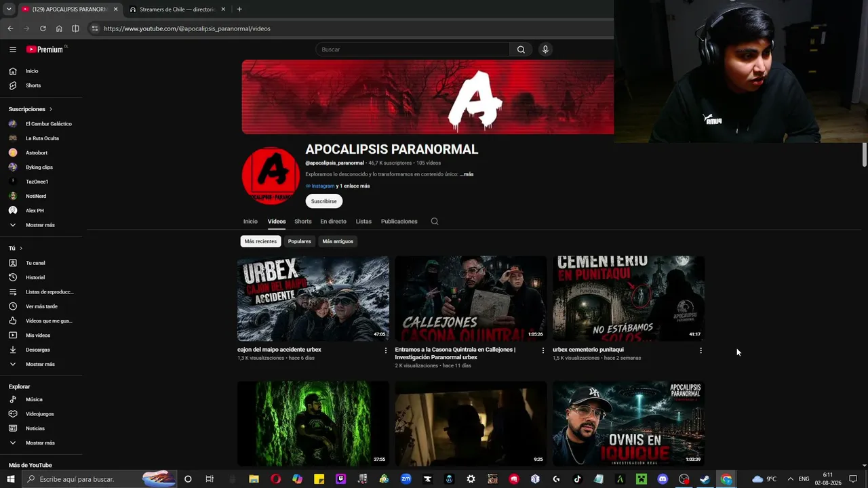Open Música in the Explorar section
868x488 pixels.
coord(34,400)
